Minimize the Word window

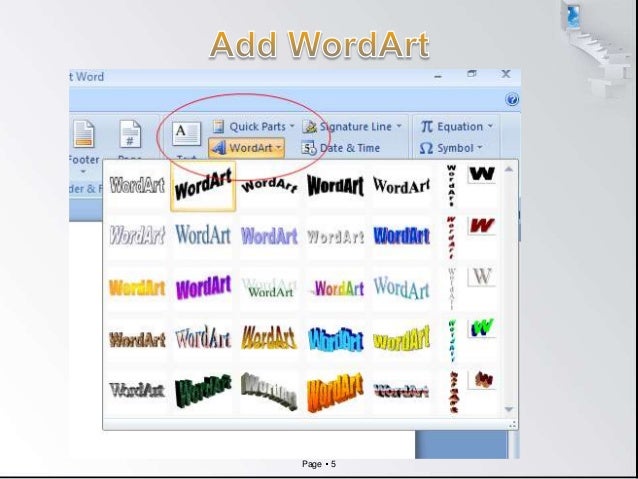click(438, 76)
